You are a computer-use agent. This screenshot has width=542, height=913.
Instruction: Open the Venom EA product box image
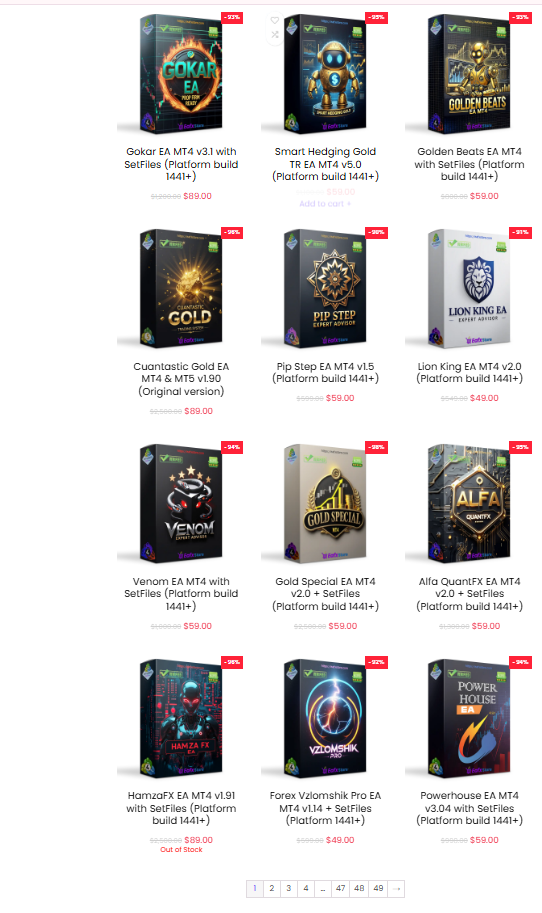pyautogui.click(x=181, y=504)
